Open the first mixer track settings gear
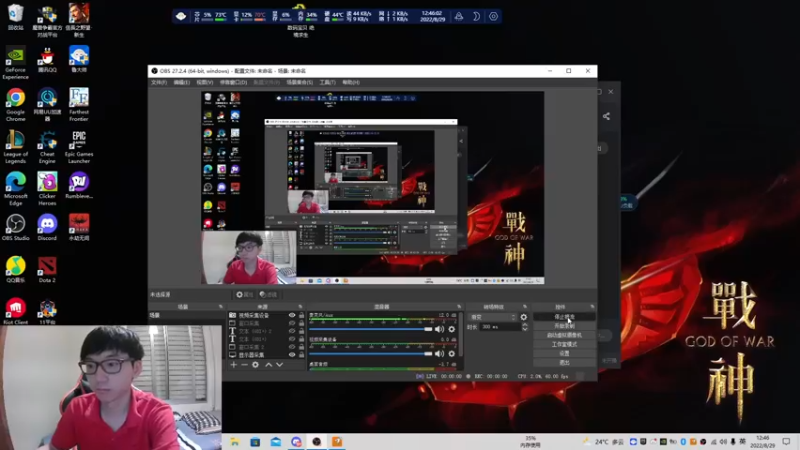Screen dimensions: 800x450 [452, 329]
